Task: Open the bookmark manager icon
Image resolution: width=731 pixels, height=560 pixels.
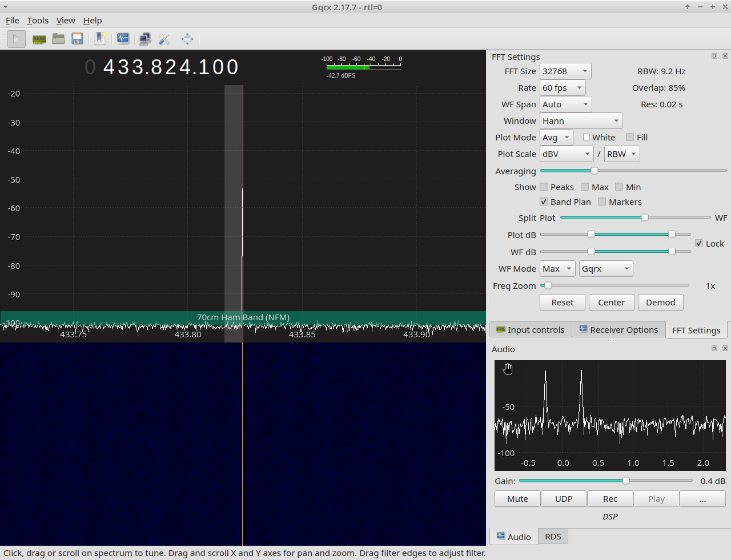Action: pos(100,39)
